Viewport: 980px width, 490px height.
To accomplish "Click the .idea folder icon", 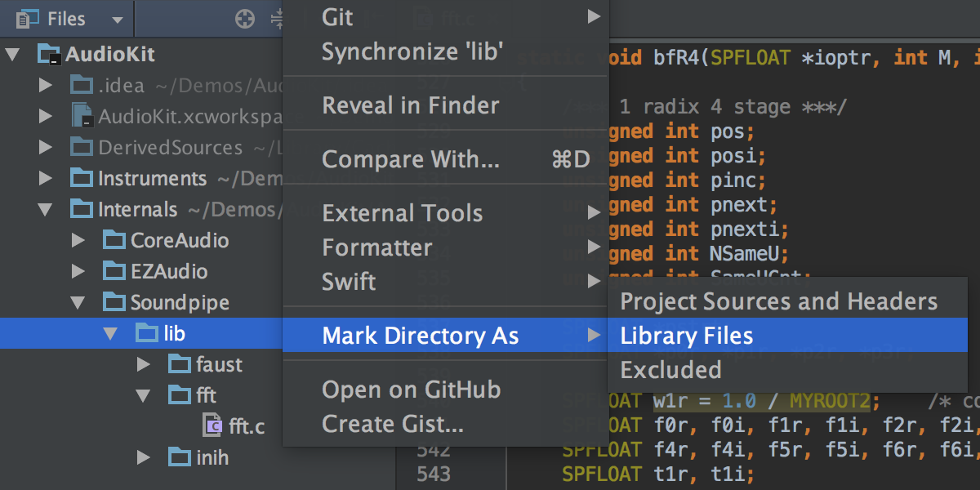I will click(82, 85).
